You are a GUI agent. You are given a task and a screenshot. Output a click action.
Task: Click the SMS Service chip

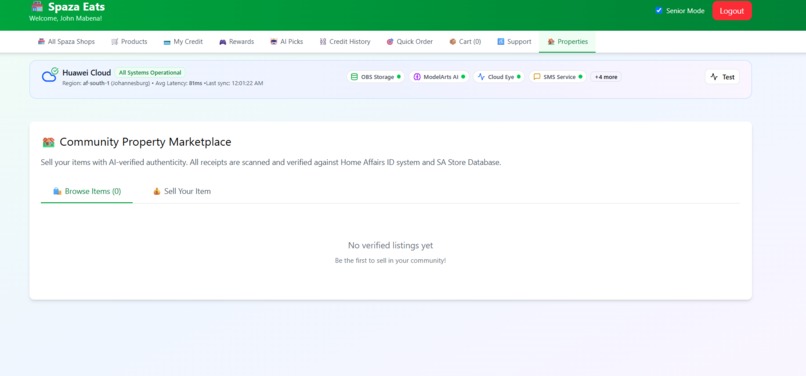click(x=557, y=77)
